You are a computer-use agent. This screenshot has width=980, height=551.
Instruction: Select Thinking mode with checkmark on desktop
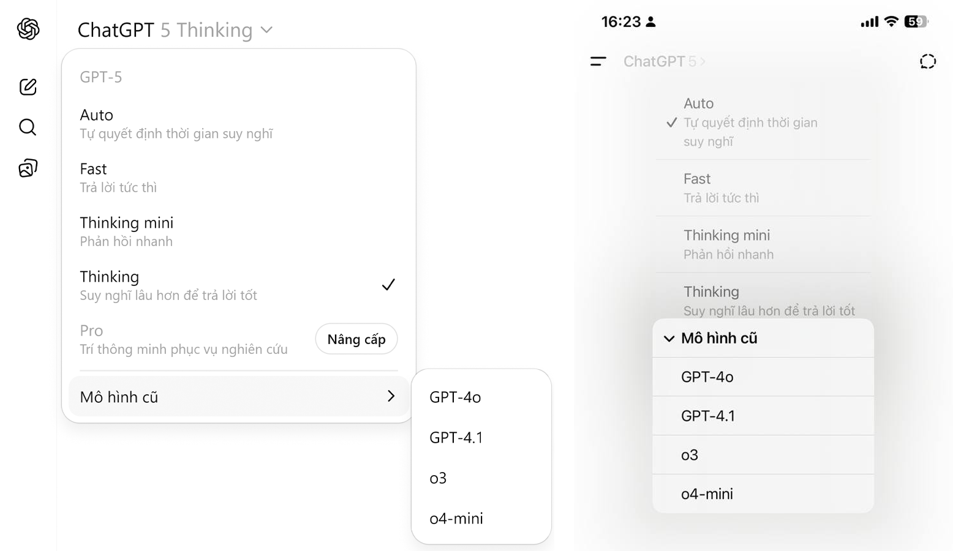[239, 285]
